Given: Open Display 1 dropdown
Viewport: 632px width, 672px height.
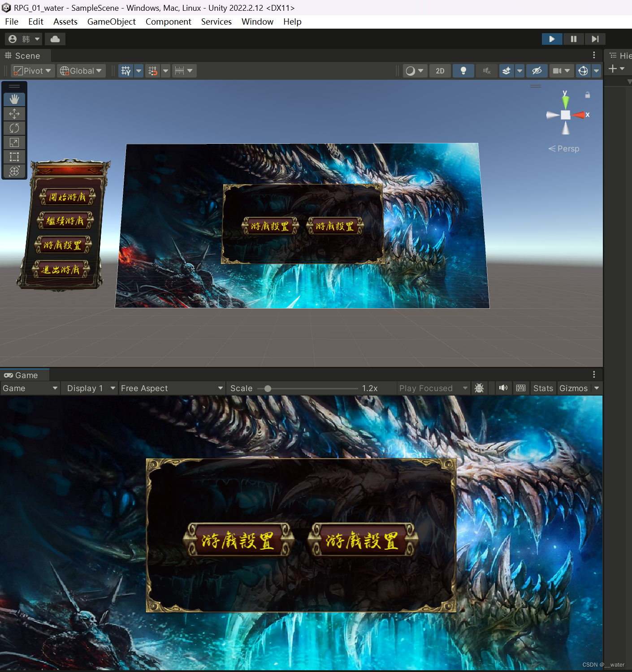Looking at the screenshot, I should (90, 388).
